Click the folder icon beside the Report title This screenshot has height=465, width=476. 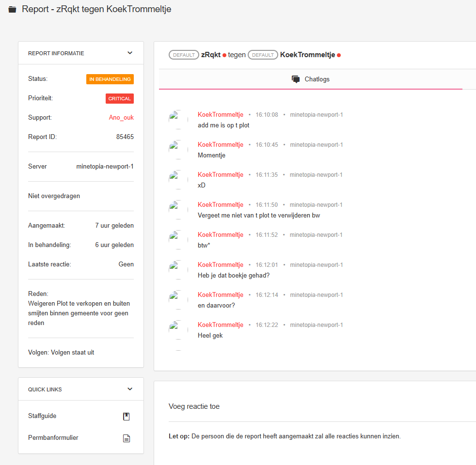click(x=12, y=10)
